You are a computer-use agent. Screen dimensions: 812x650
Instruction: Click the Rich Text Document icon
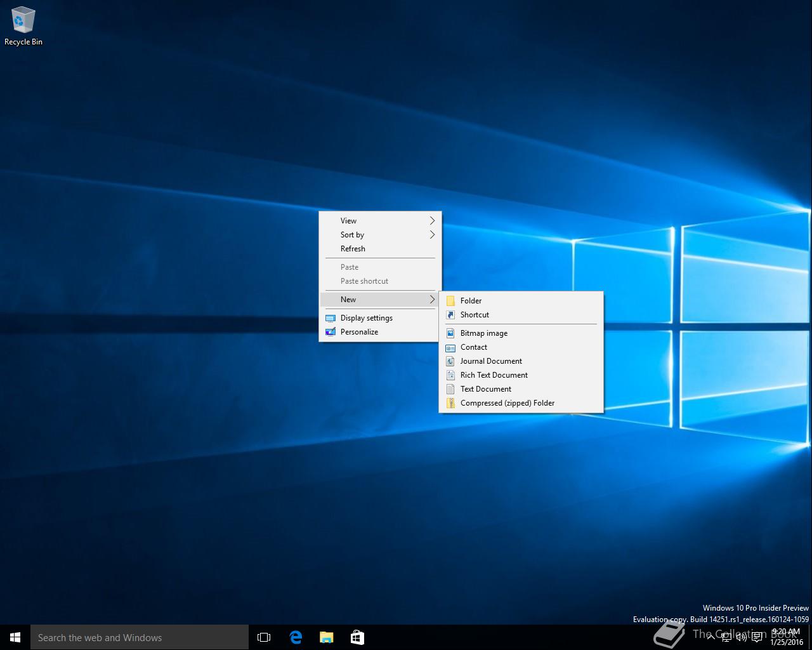click(x=450, y=375)
